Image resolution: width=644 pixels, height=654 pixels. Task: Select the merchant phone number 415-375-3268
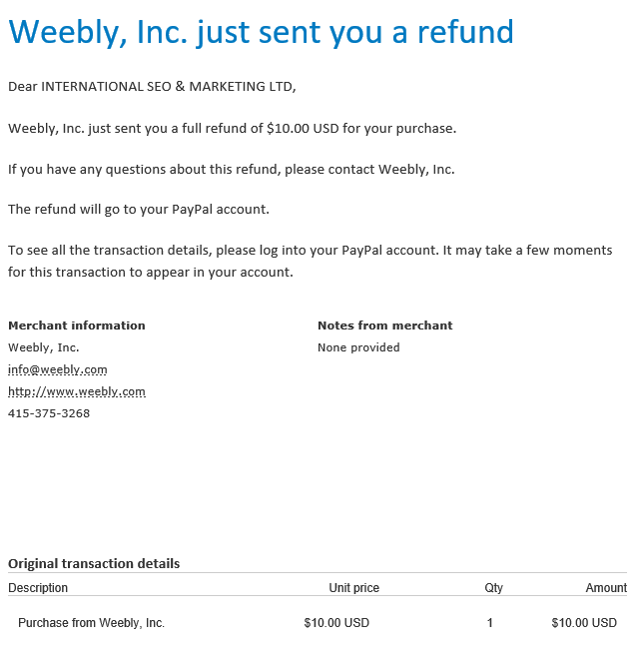(x=49, y=413)
